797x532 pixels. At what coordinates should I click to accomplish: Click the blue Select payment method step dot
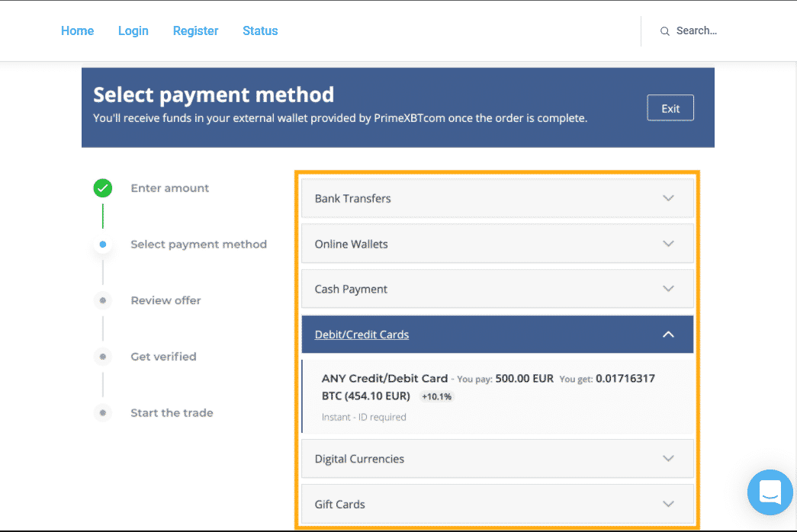pos(103,245)
